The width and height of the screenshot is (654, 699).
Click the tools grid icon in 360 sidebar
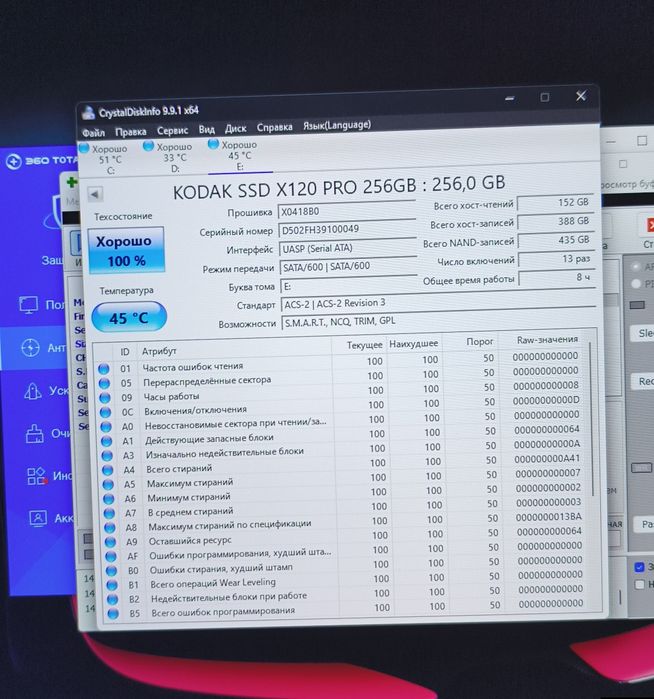(x=36, y=476)
